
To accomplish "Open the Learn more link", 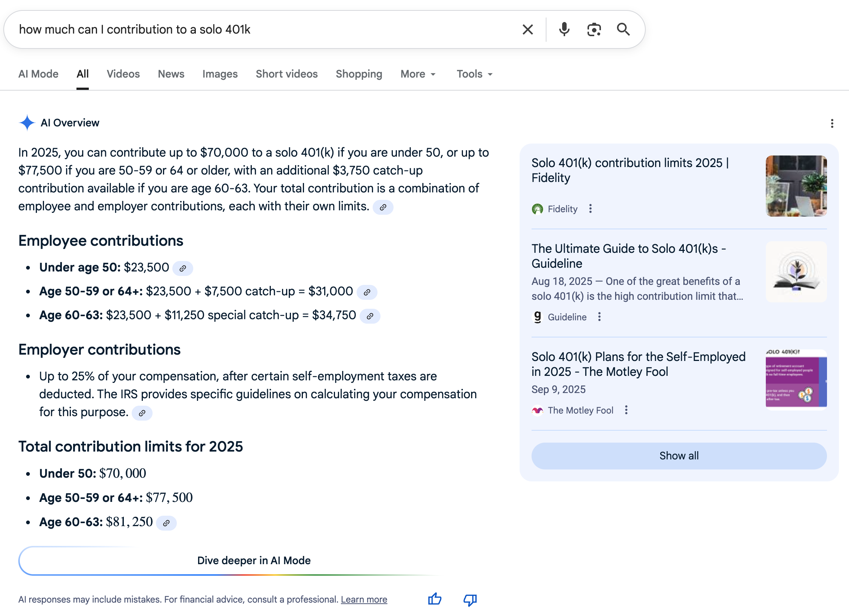I will pyautogui.click(x=364, y=599).
